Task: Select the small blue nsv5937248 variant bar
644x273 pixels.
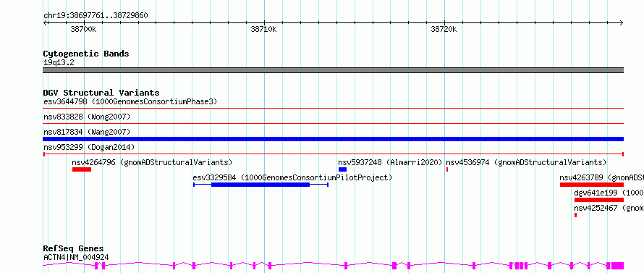Action: coord(342,169)
